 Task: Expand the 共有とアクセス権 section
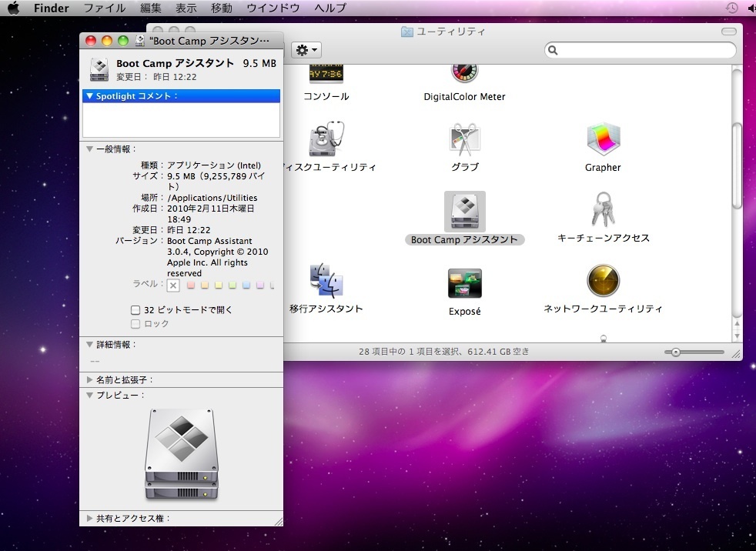tap(89, 518)
